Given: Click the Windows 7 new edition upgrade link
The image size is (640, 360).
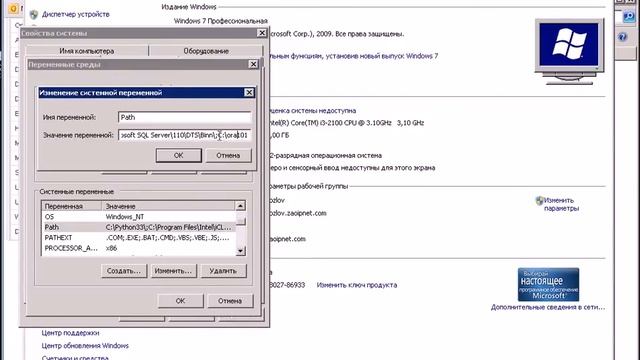Looking at the screenshot, I should point(353,56).
